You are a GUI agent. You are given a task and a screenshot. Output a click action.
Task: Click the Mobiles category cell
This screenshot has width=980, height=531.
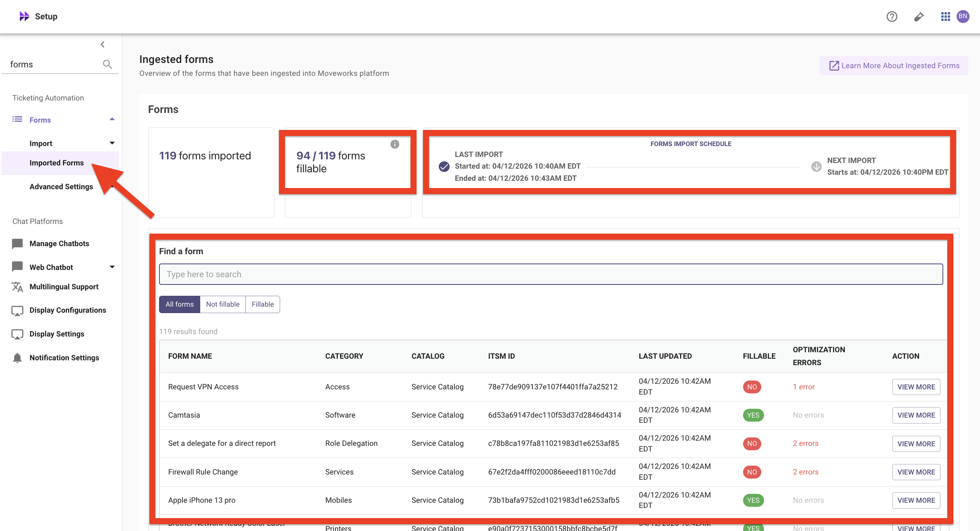pos(339,500)
